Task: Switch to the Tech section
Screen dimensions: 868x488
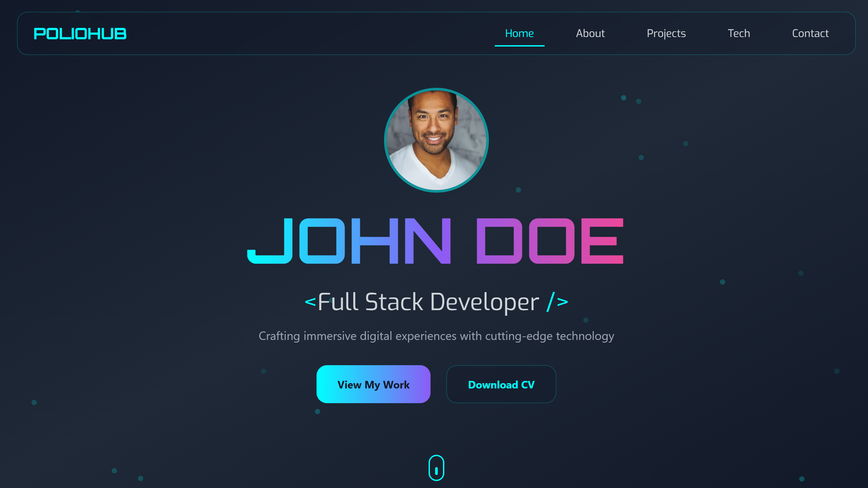Action: (x=739, y=33)
